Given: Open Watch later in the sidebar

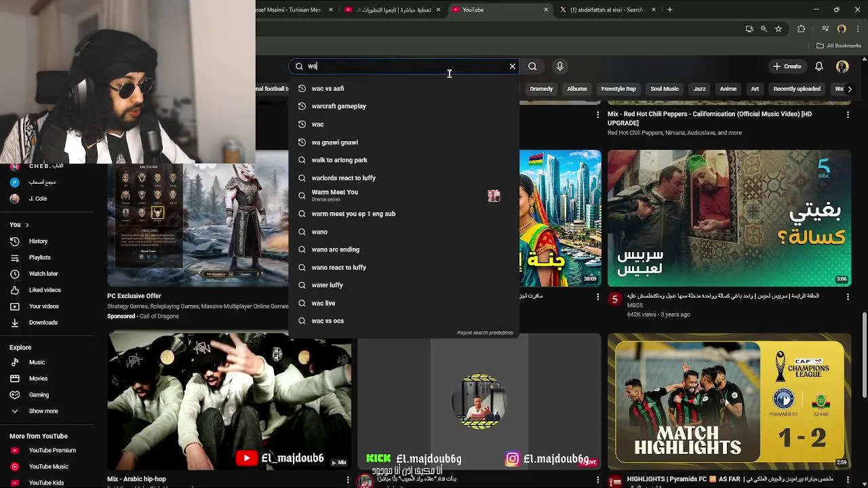Looking at the screenshot, I should pyautogui.click(x=43, y=274).
